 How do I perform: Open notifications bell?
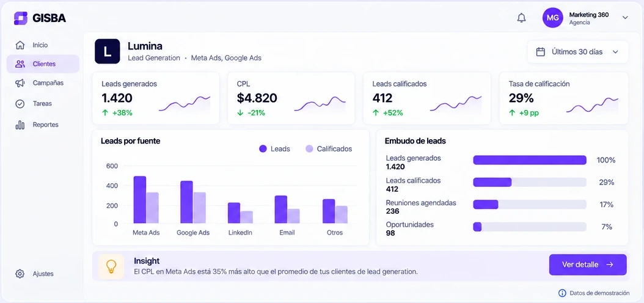pos(521,18)
